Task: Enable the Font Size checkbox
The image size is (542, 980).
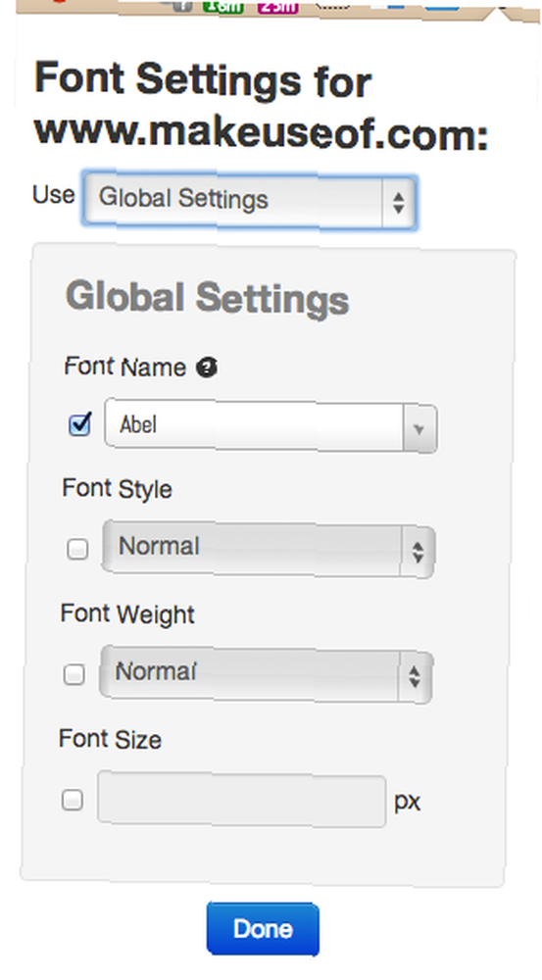Action: click(x=72, y=800)
